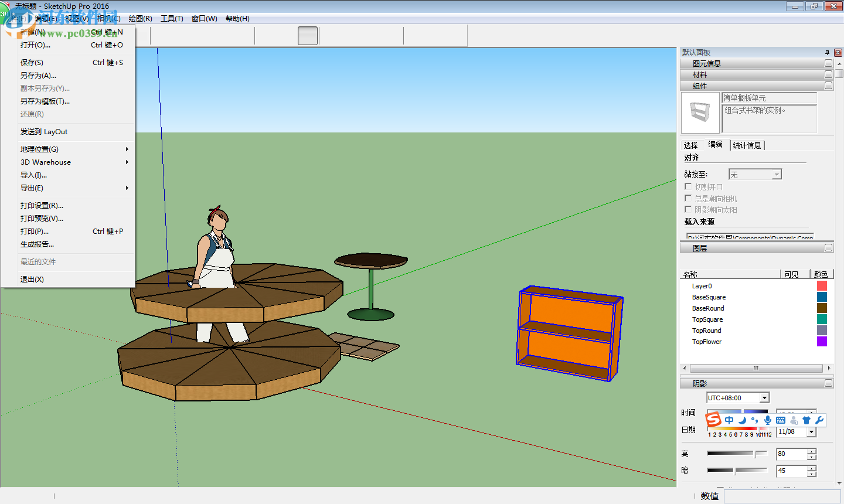
Task: Click the TopFlower purple color swatch
Action: tap(822, 341)
